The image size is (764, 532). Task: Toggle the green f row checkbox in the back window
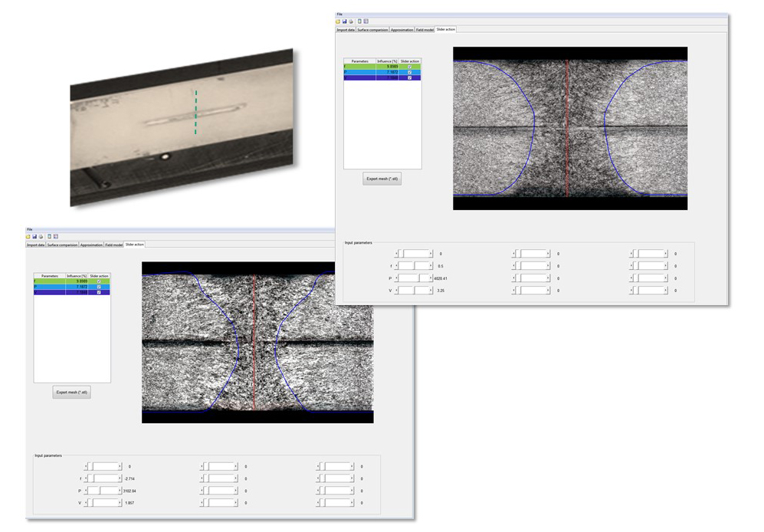[x=99, y=281]
